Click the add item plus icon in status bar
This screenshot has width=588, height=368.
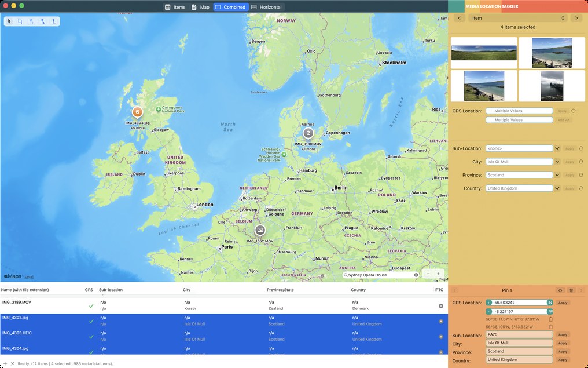click(5, 363)
